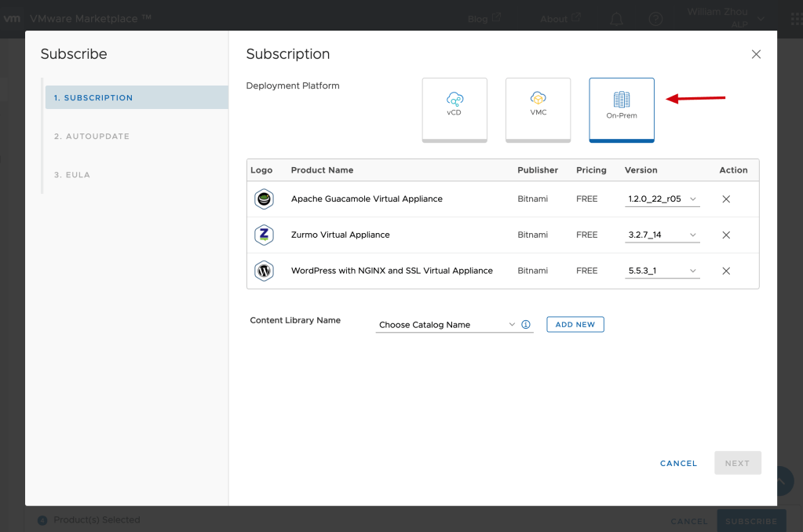
Task: Click the Zurmo logo icon
Action: (x=265, y=235)
